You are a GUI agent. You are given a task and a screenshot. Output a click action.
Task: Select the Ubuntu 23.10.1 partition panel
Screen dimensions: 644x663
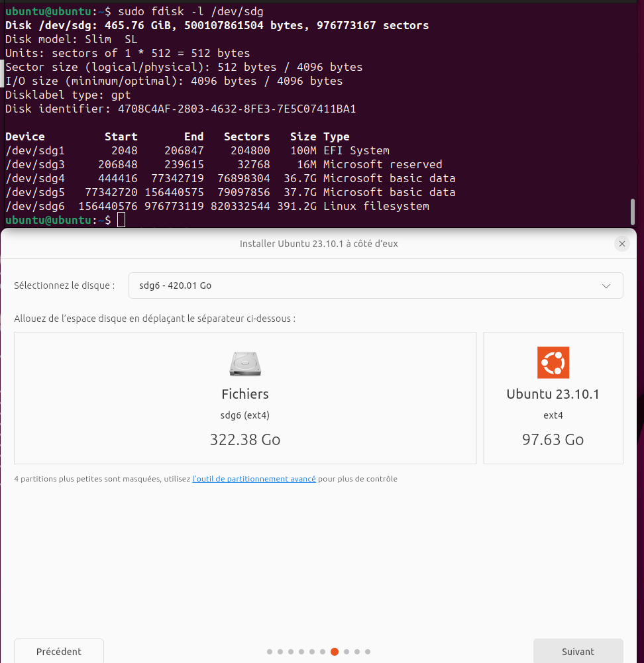coord(553,398)
